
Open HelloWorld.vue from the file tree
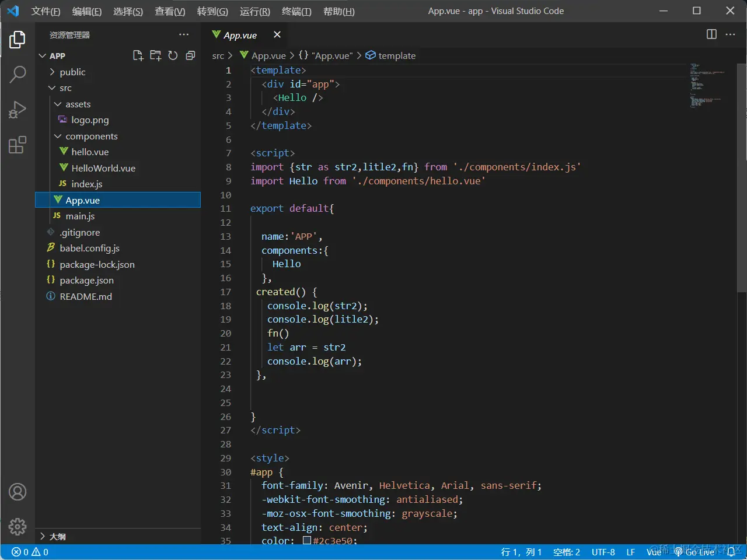(103, 168)
